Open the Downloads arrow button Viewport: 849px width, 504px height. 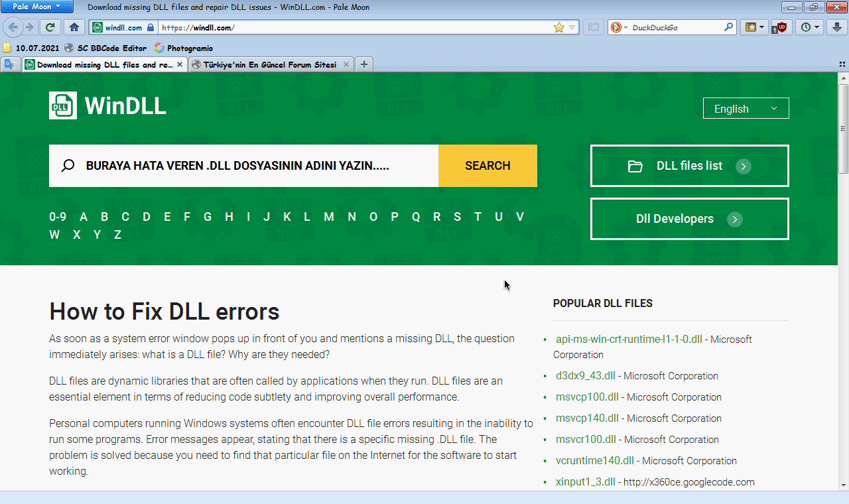click(836, 27)
